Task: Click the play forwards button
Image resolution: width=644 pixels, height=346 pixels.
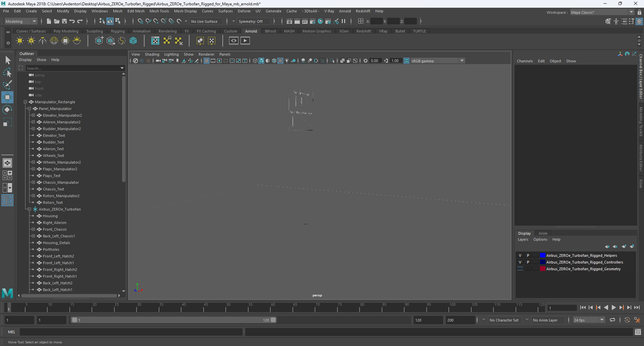Action: tap(614, 307)
